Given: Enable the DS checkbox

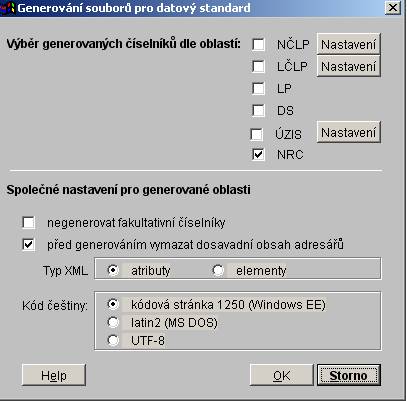Looking at the screenshot, I should click(x=258, y=110).
